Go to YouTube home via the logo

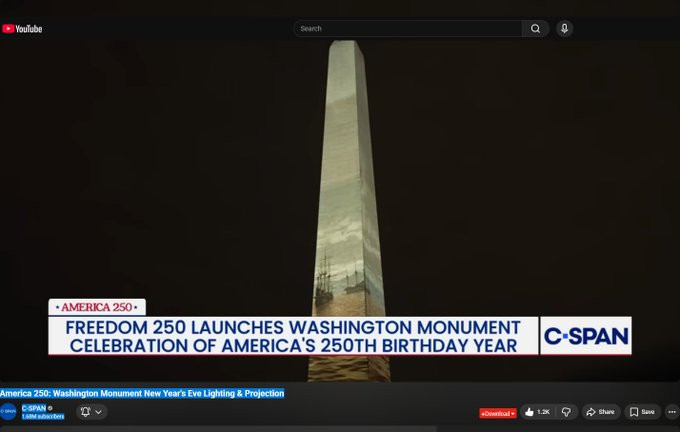click(22, 29)
